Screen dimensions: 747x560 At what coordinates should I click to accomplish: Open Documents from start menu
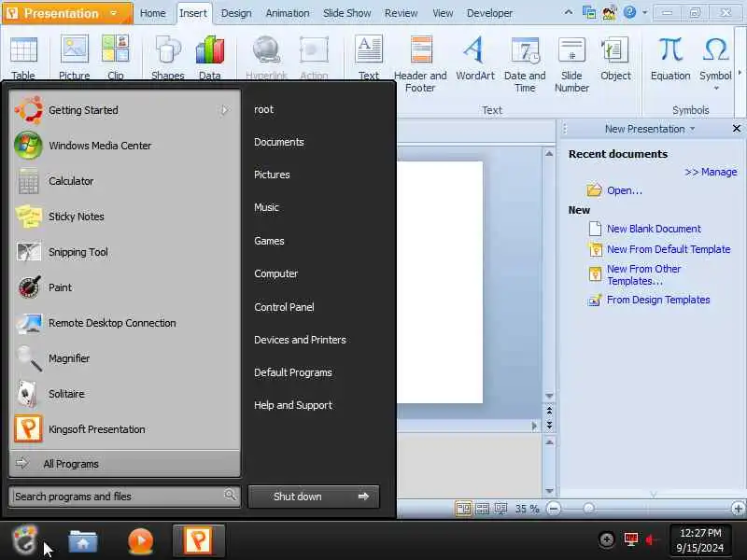pyautogui.click(x=278, y=142)
